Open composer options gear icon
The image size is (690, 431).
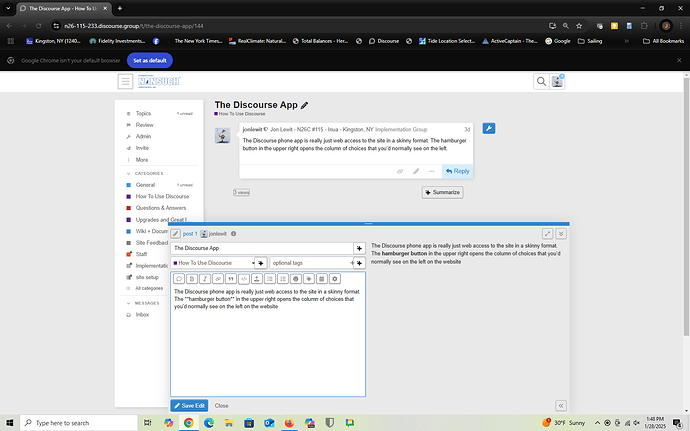point(335,279)
